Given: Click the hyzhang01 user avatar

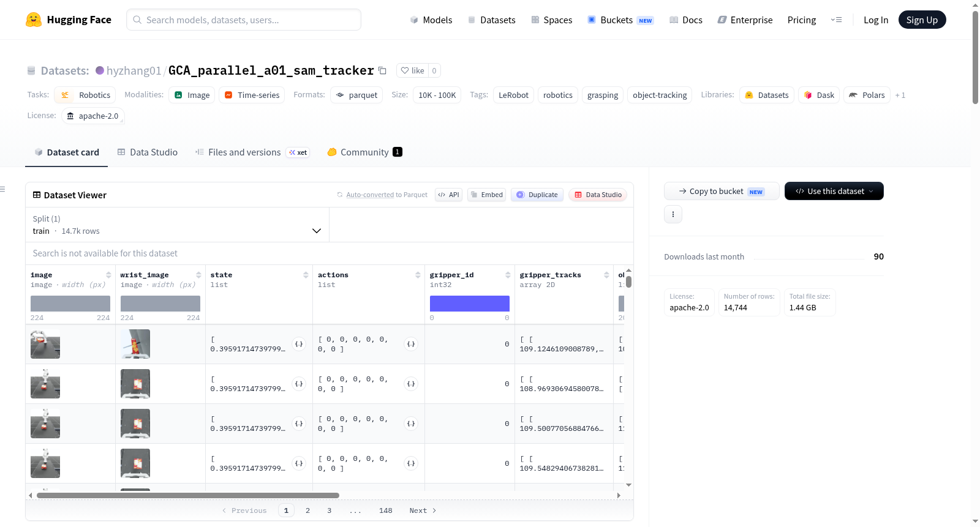Looking at the screenshot, I should tap(100, 70).
